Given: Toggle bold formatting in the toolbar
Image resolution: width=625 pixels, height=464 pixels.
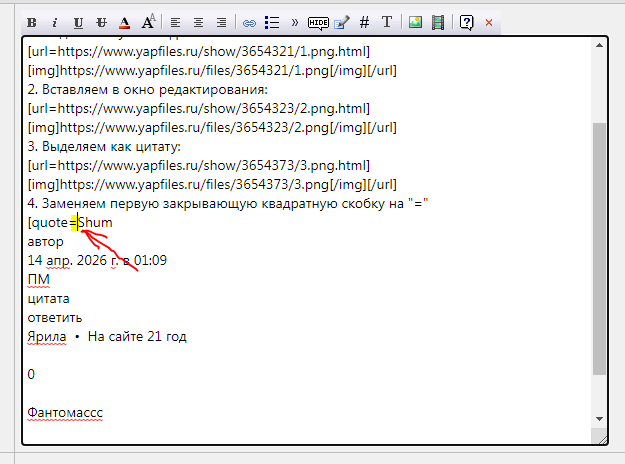Looking at the screenshot, I should coord(32,21).
